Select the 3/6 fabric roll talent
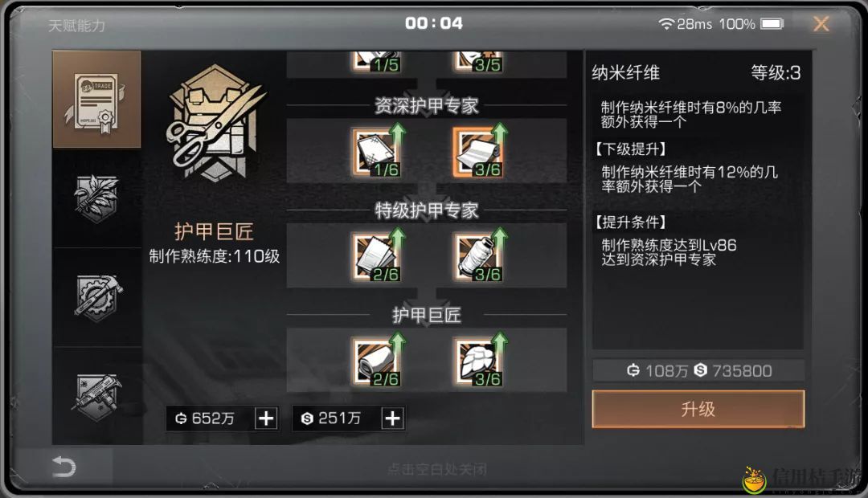The width and height of the screenshot is (868, 498). (477, 152)
